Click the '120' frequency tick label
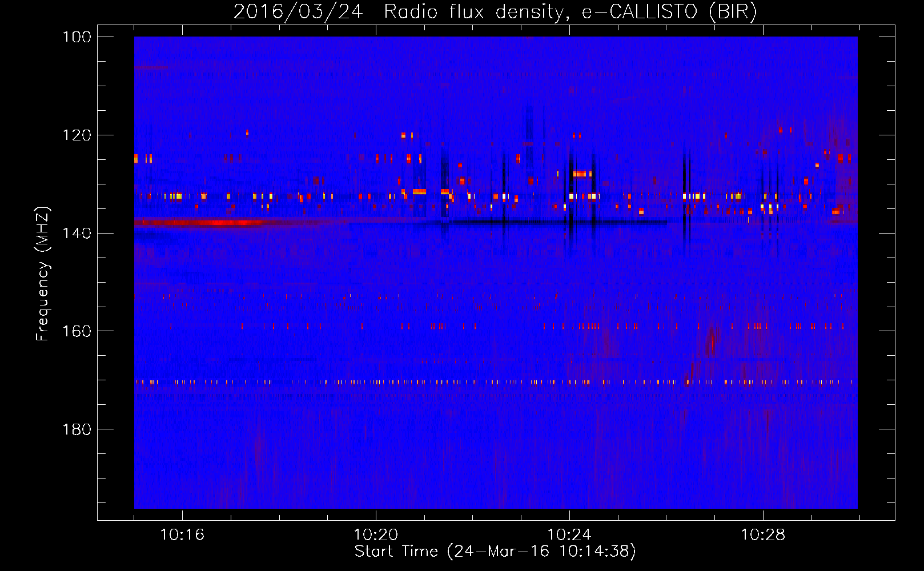 [x=77, y=135]
